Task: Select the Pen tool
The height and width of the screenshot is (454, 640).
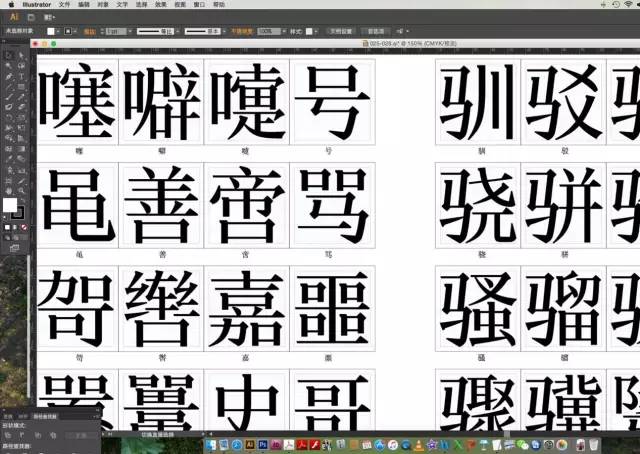Action: pyautogui.click(x=8, y=77)
